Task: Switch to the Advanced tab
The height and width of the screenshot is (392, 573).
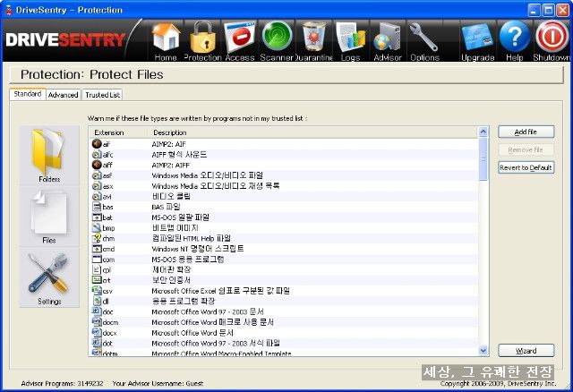Action: (64, 95)
